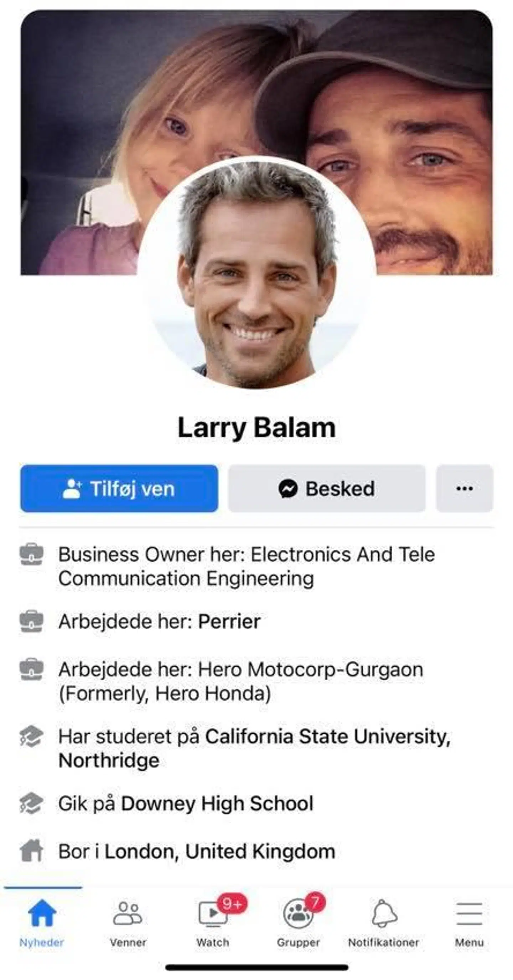Open London, United Kingdom location link
This screenshot has width=513, height=980.
(220, 851)
